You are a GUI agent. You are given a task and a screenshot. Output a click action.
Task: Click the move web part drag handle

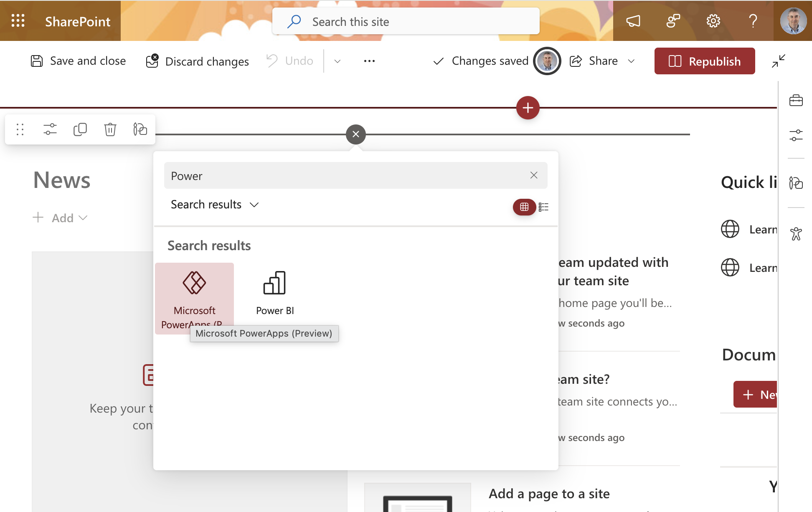pos(20,129)
